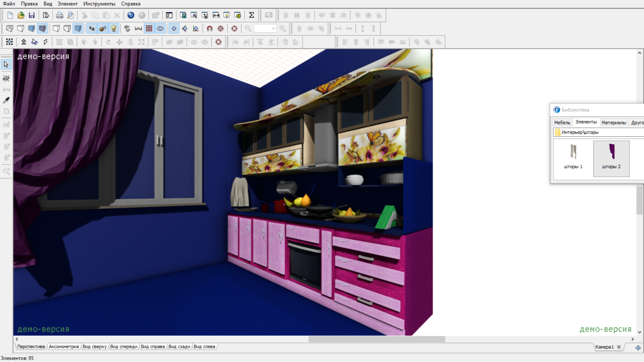Open an existing project with the folder icon
The height and width of the screenshot is (362, 644).
point(21,15)
